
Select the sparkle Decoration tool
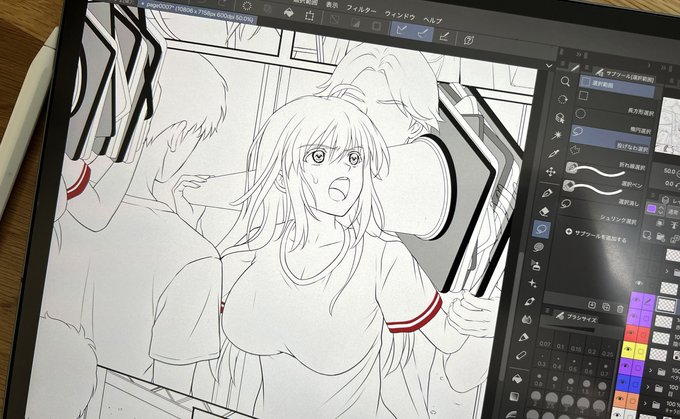pos(533,283)
